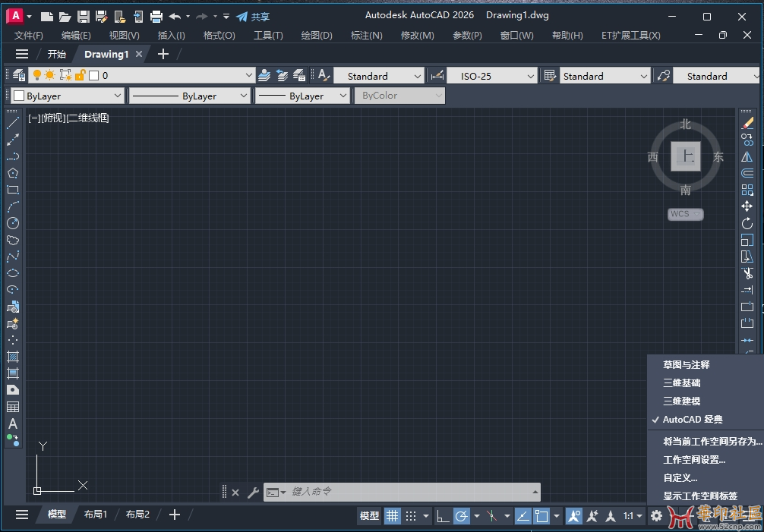Click the 二维线框 visual style label

click(x=87, y=118)
